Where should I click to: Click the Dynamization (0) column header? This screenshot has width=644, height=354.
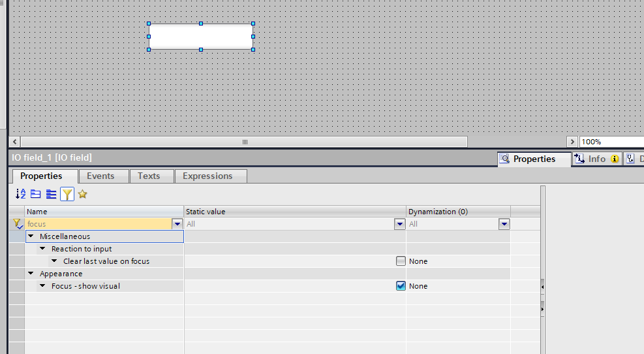coord(458,212)
